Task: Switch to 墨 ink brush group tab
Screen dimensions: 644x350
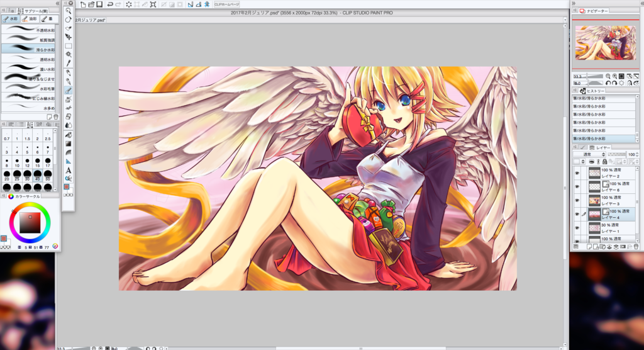Action: (x=49, y=19)
